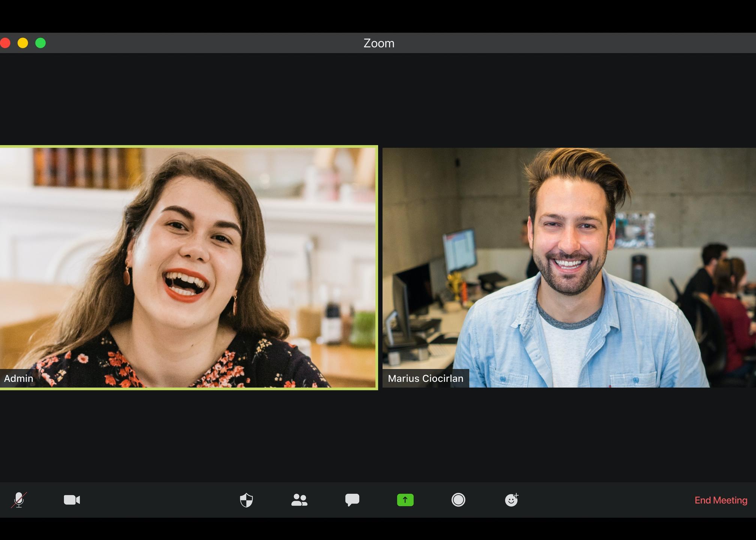Image resolution: width=756 pixels, height=540 pixels.
Task: Click End Meeting
Action: (x=720, y=500)
